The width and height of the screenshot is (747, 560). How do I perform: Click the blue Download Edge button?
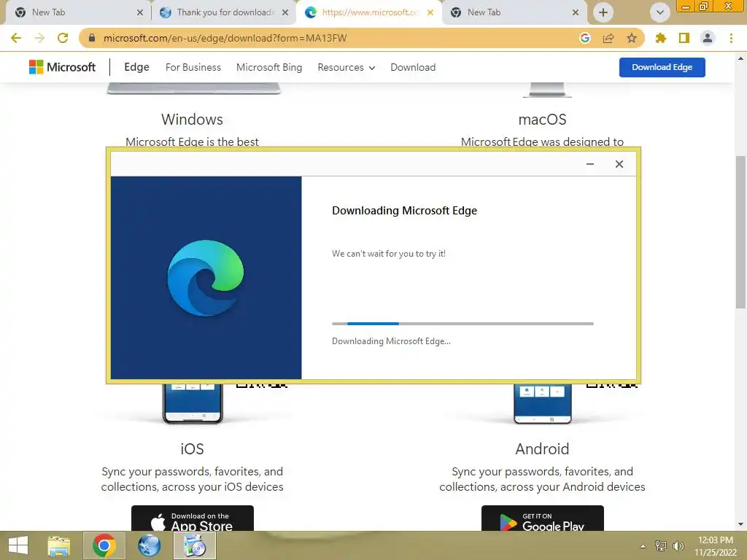[x=662, y=67]
